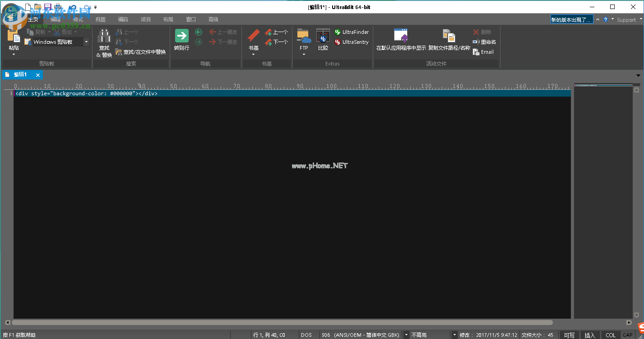Click the 粘贴 (Paste) clipboard icon
This screenshot has height=339, width=644.
pos(14,37)
